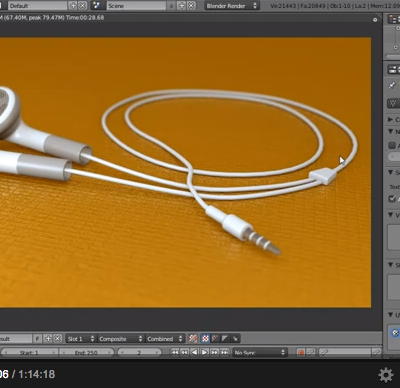Screen dimensions: 400x388
Task: Select the Alpha channel display icon
Action: [215, 339]
